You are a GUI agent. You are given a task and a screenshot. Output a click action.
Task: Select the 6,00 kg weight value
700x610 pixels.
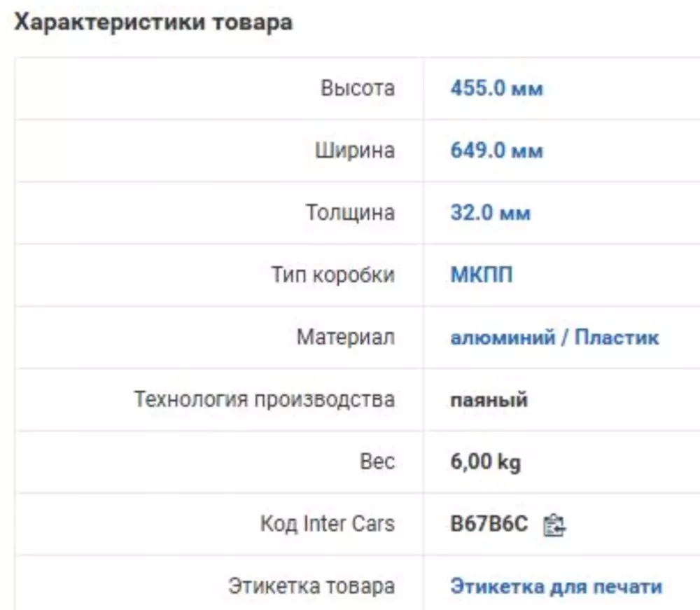485,462
